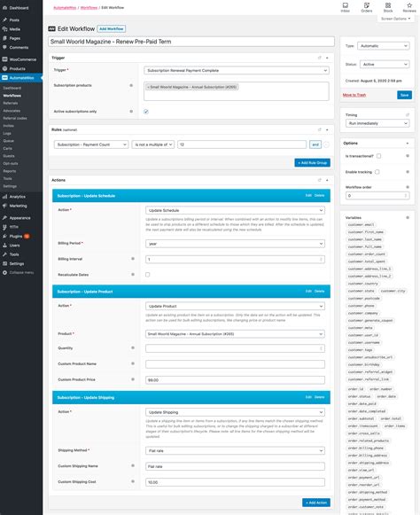
Task: Open the Stock icon in the top bar
Action: 388,5
